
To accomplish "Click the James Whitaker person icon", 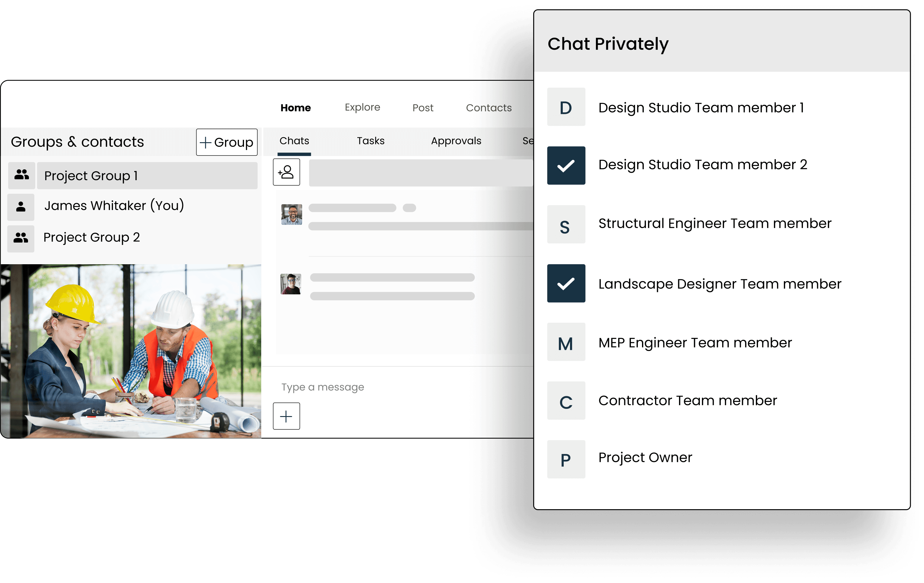I will [x=21, y=207].
